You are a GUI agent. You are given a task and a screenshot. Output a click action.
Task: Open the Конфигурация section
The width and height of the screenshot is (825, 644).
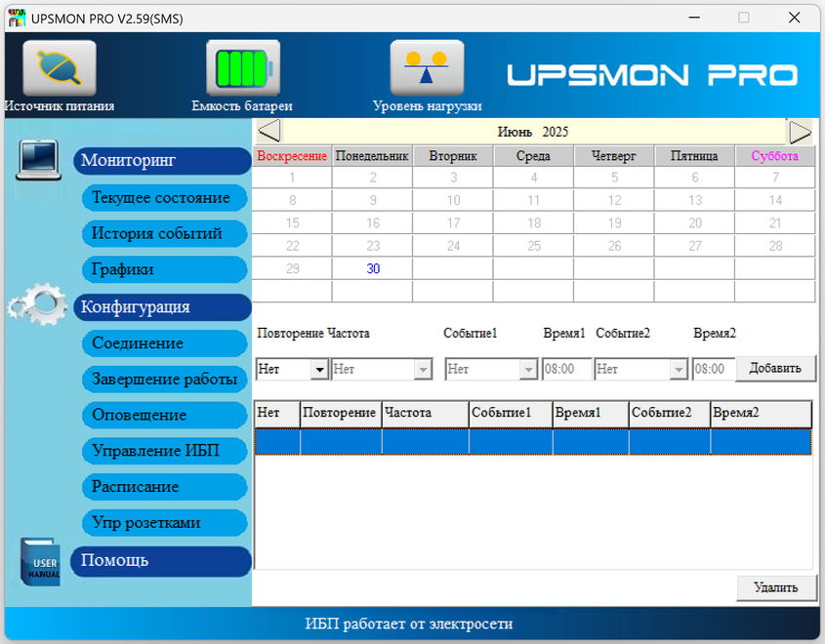(x=163, y=307)
